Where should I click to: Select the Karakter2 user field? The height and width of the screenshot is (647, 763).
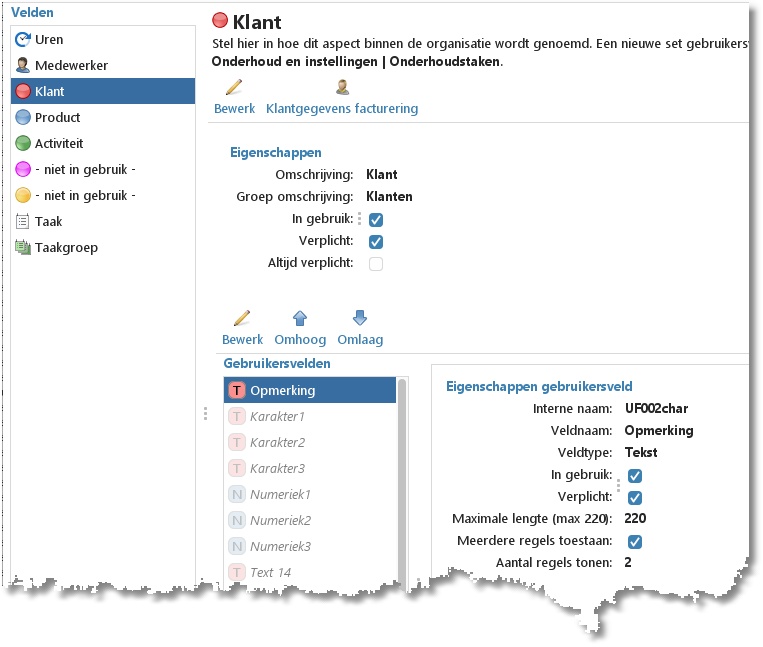coord(310,442)
